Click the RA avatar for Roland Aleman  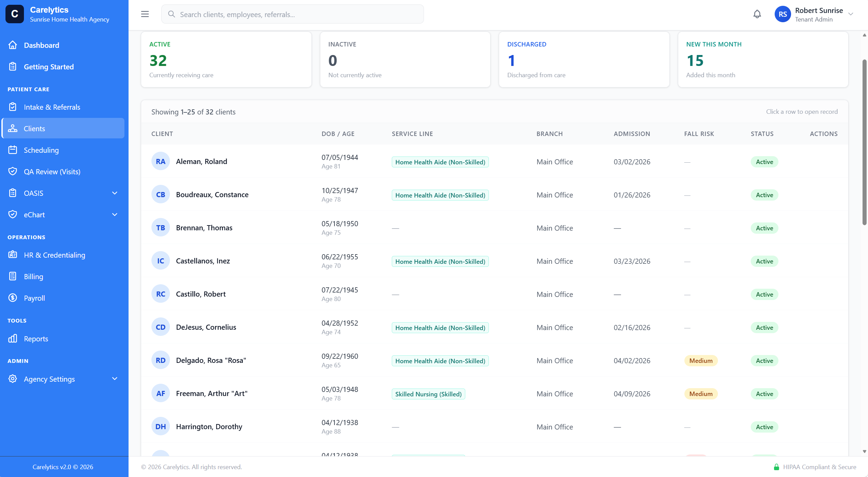point(161,162)
